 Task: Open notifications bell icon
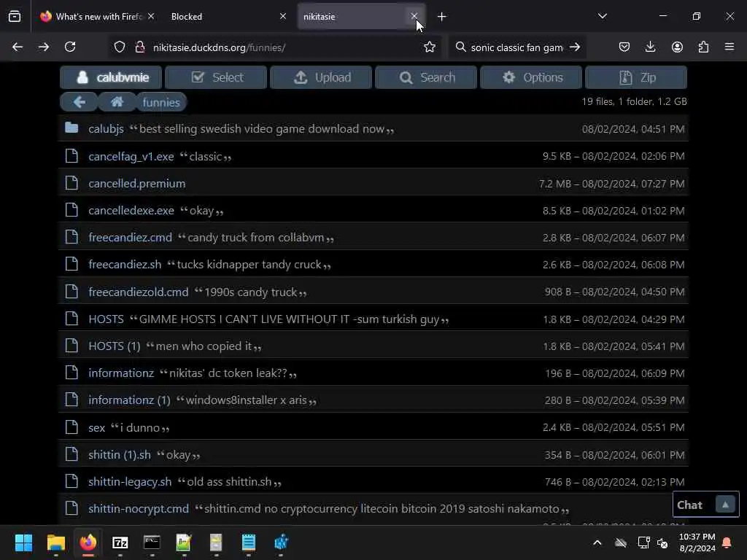pos(727,542)
